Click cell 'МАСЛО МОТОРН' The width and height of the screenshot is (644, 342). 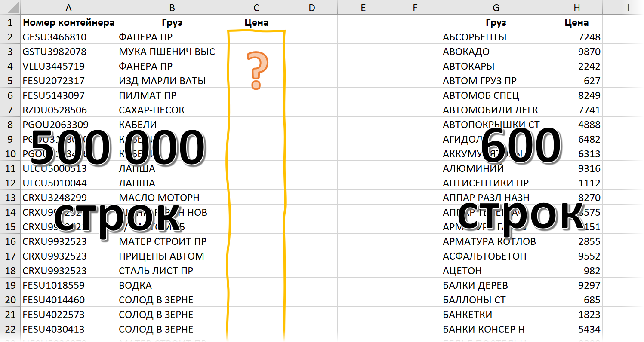click(x=172, y=198)
